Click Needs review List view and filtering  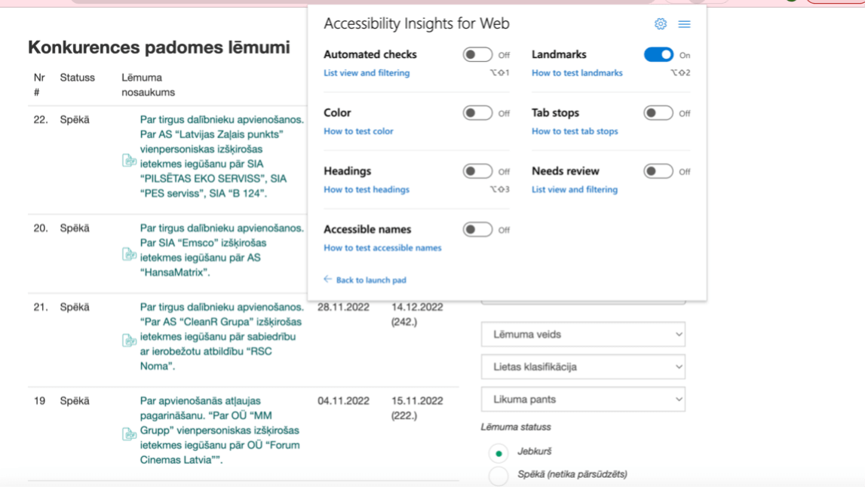pos(574,190)
